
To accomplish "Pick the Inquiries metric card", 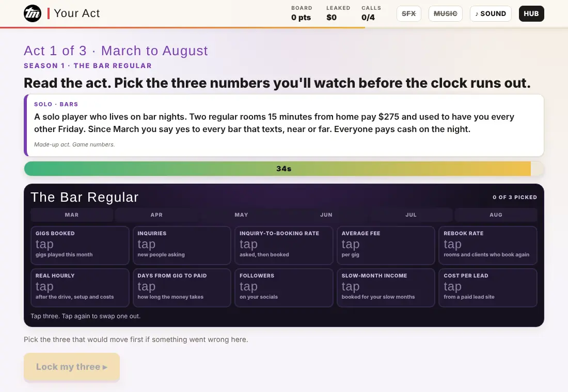I will click(182, 246).
